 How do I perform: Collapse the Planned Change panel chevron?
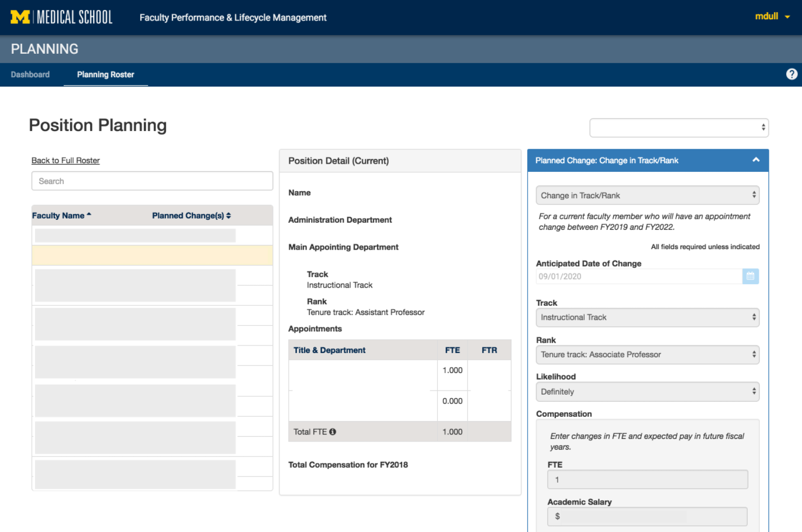click(x=756, y=160)
